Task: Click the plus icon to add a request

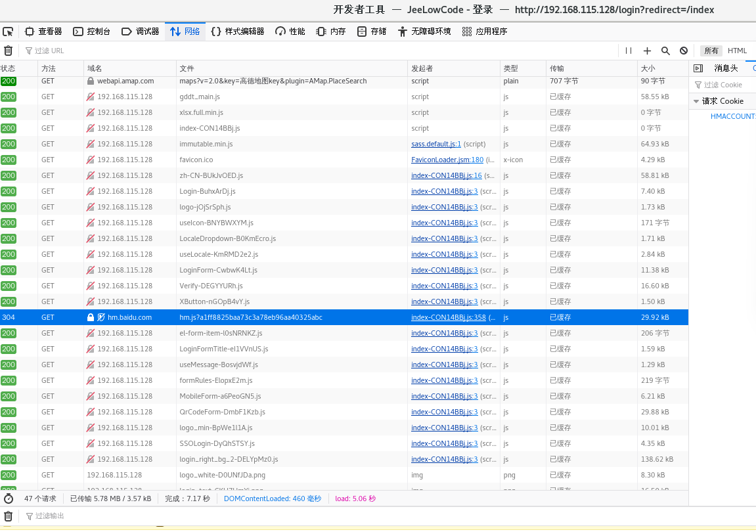Action: point(647,51)
